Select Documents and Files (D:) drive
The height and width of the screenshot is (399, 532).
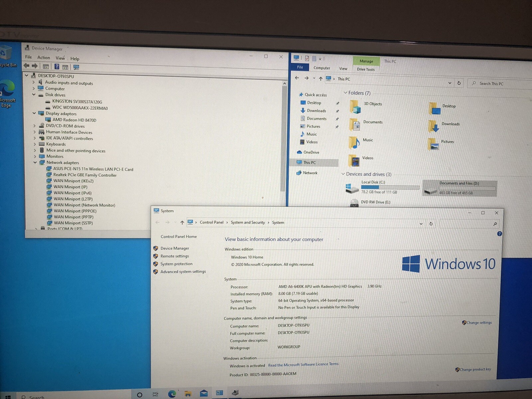[x=460, y=188]
